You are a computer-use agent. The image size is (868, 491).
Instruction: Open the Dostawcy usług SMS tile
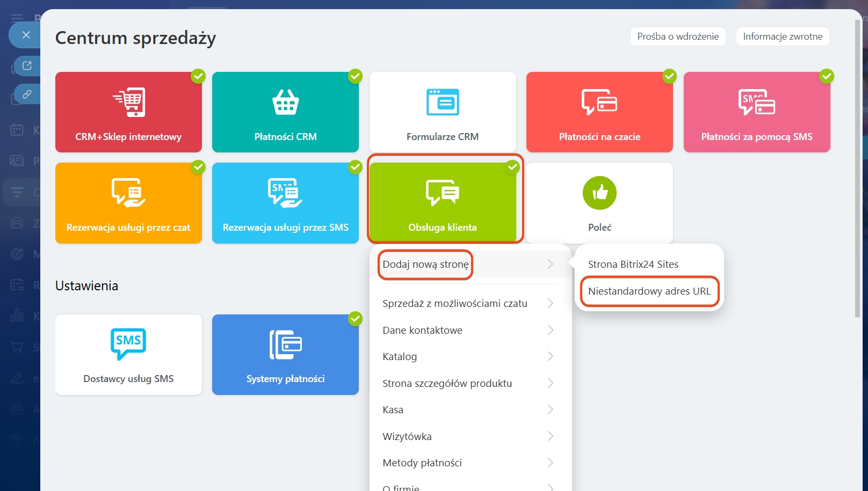pos(128,355)
